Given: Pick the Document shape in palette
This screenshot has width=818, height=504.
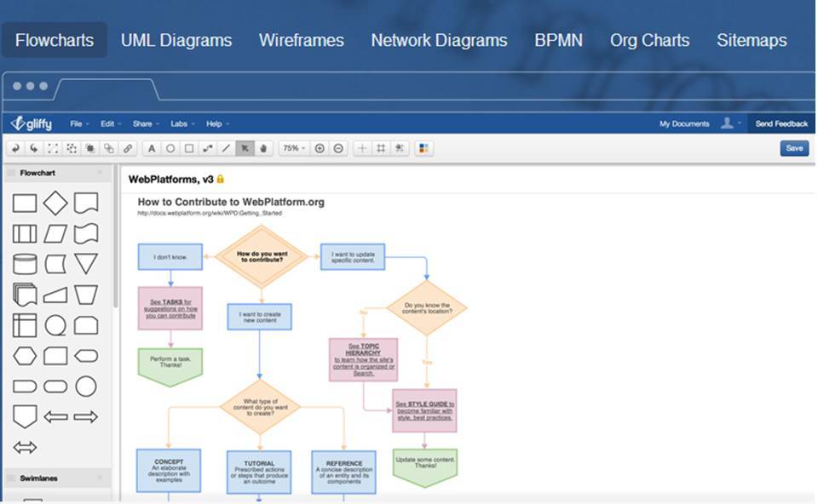Looking at the screenshot, I should (86, 203).
